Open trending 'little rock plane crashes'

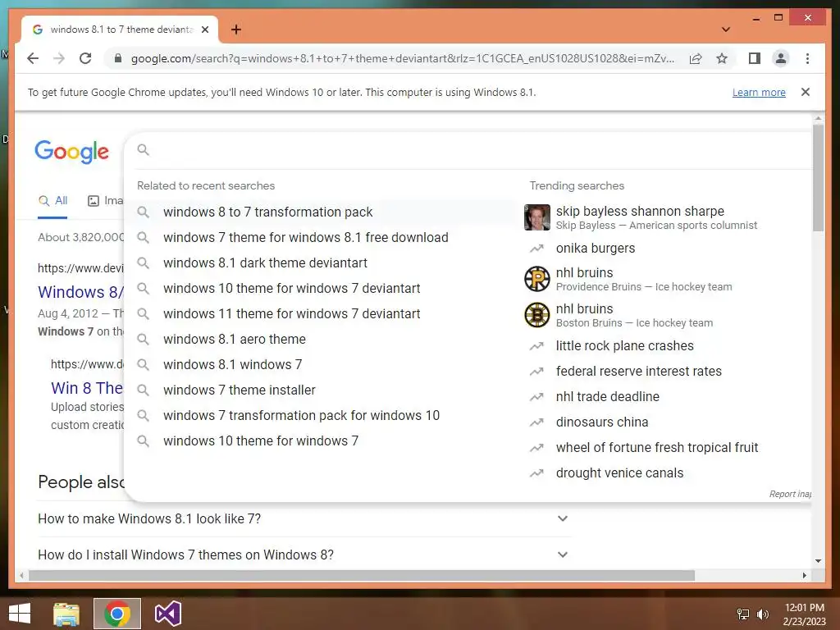(624, 346)
